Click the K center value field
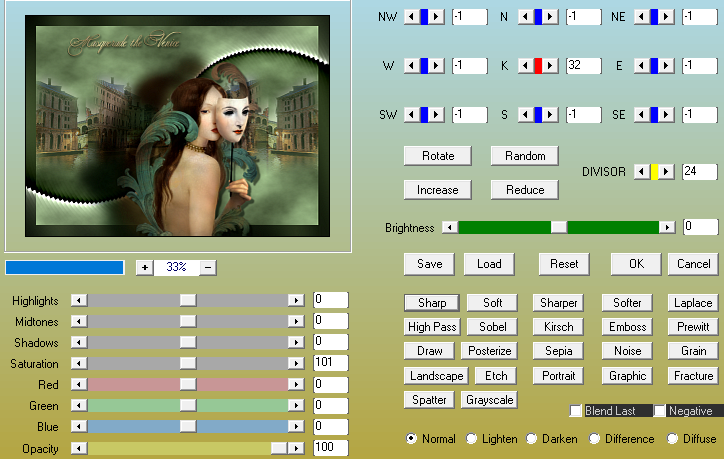The width and height of the screenshot is (724, 459). (x=584, y=66)
